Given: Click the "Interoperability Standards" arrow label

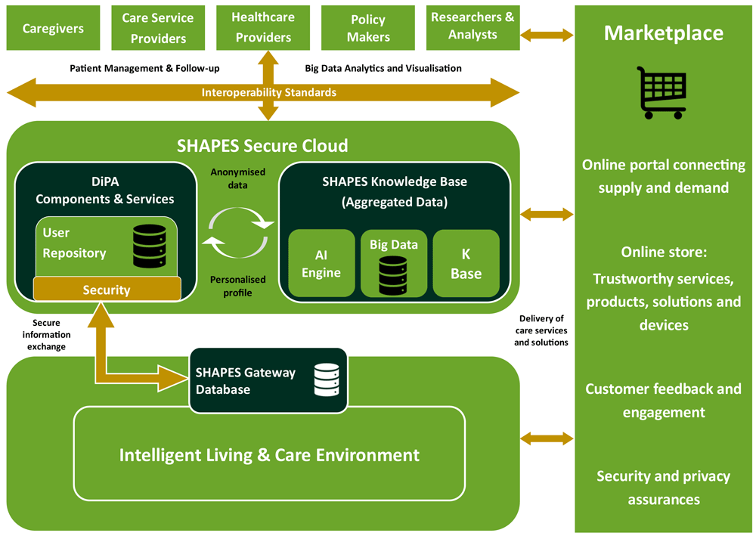Looking at the screenshot, I should [x=269, y=92].
